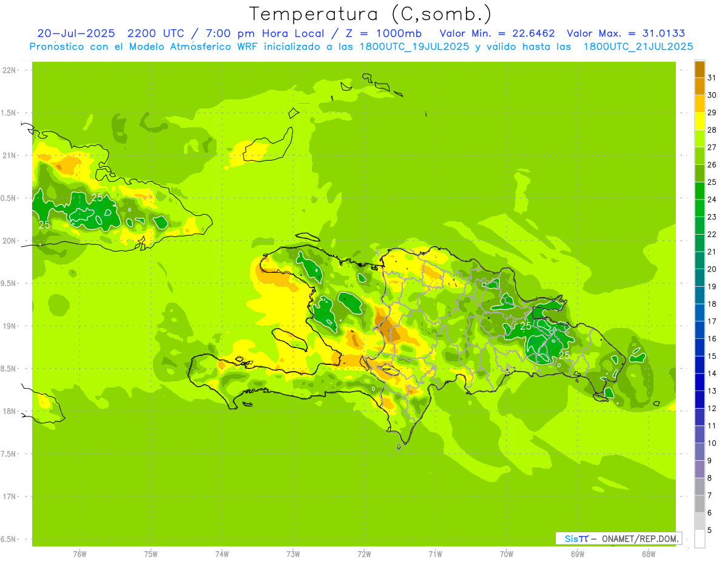
Task: Click the '18N' latitude label
Action: pyautogui.click(x=10, y=412)
